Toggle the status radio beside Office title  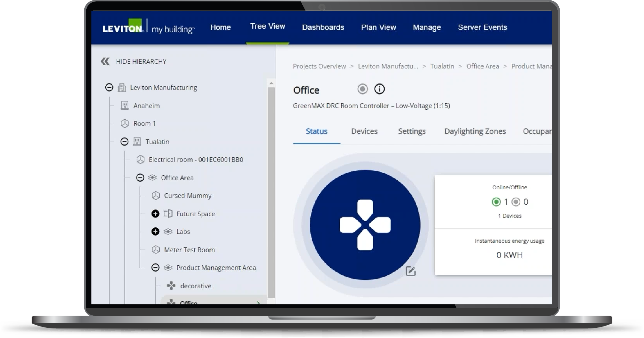362,89
